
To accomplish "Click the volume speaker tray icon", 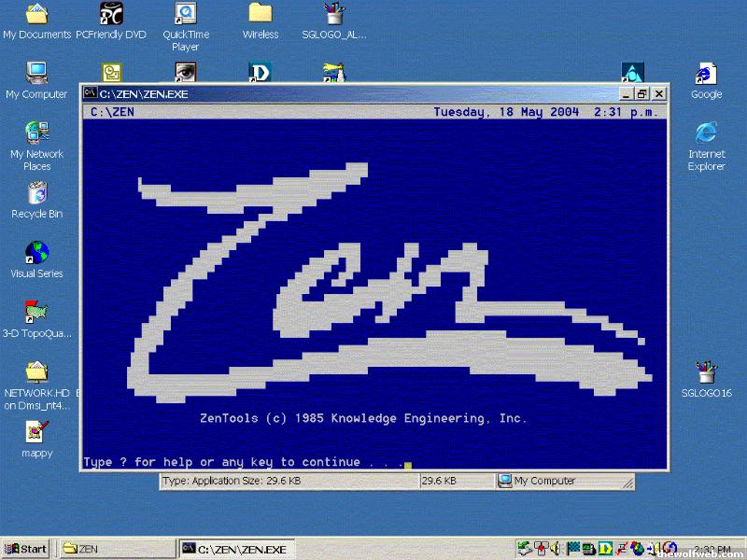I will [x=556, y=549].
